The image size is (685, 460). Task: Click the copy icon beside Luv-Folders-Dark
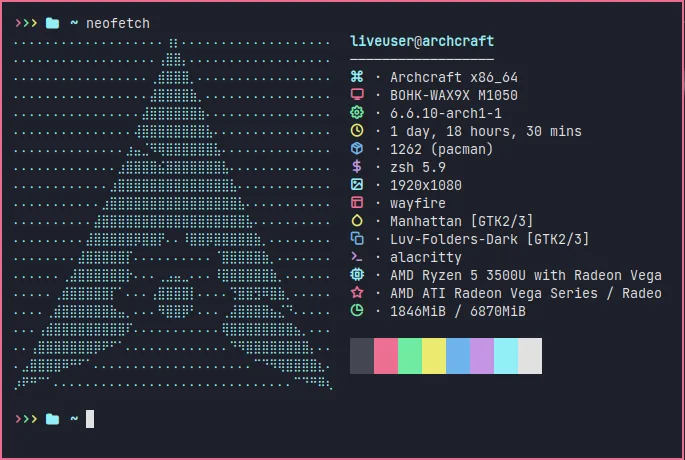coord(357,239)
